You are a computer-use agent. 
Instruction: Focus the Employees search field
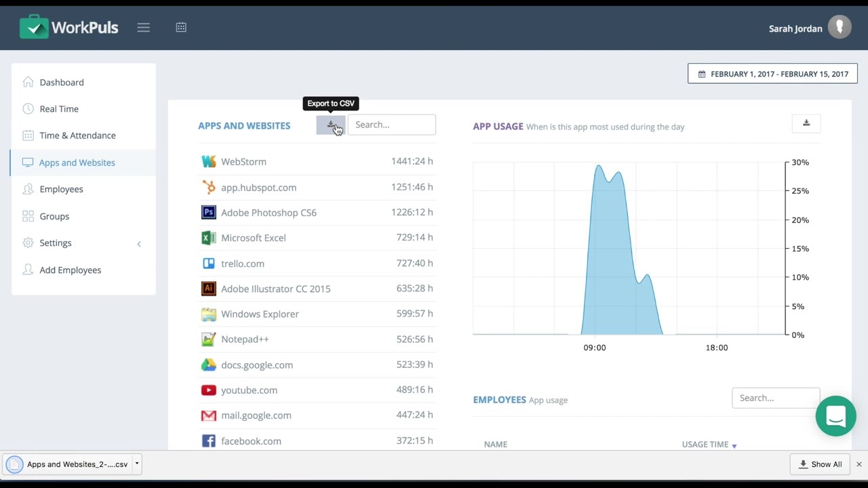click(x=776, y=398)
